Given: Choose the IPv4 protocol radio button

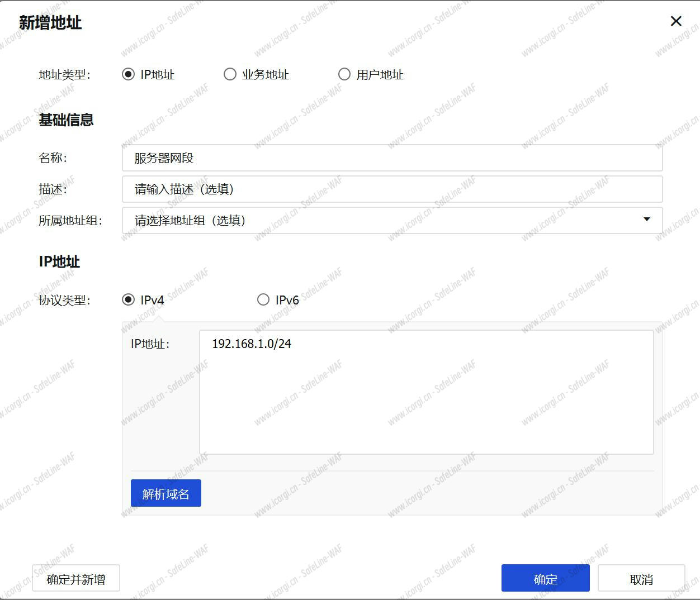Looking at the screenshot, I should (129, 299).
